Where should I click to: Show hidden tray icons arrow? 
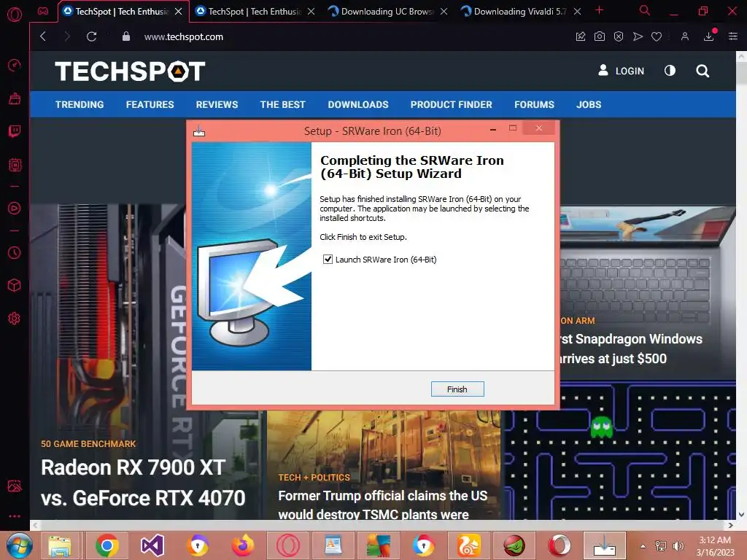tap(643, 545)
